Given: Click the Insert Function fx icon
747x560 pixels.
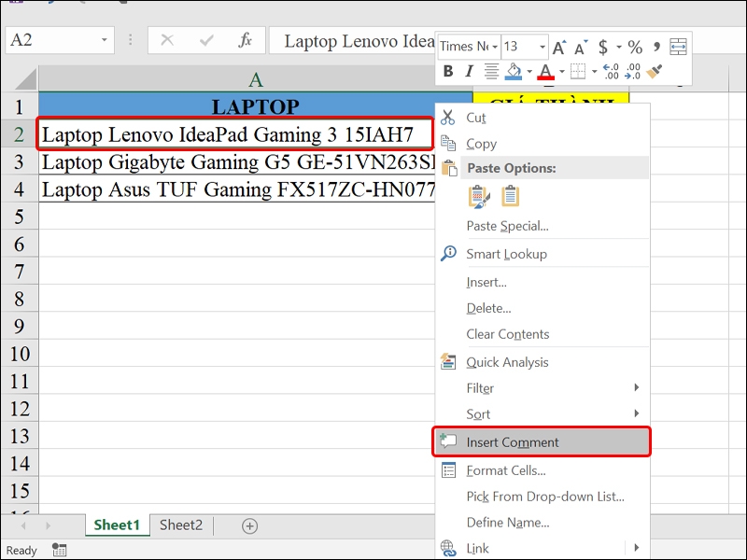Looking at the screenshot, I should 245,40.
